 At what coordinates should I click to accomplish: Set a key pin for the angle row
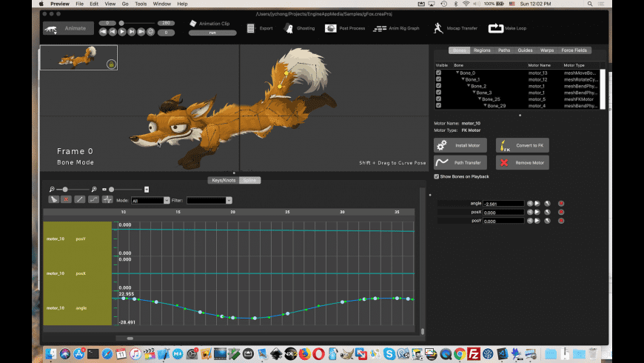point(547,204)
